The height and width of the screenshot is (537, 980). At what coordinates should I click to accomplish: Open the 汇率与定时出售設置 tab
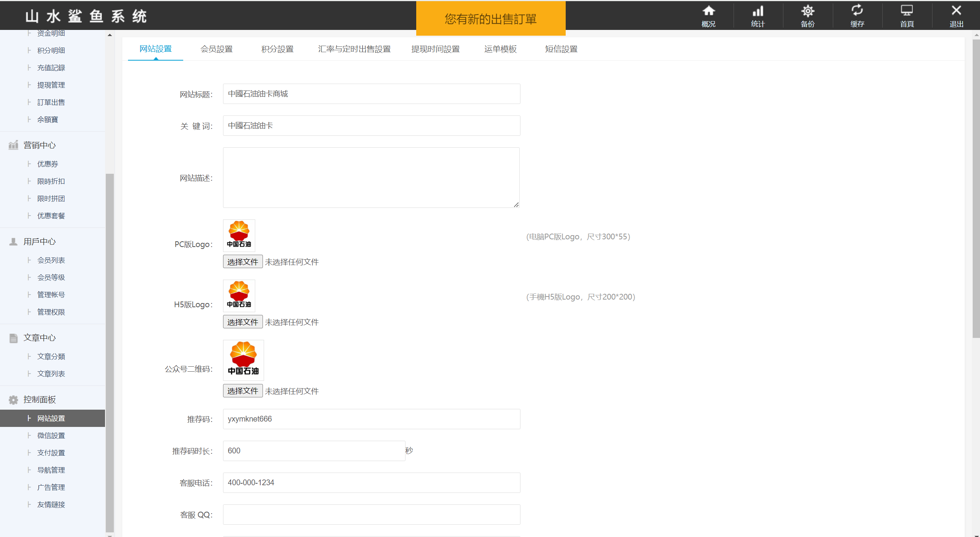click(x=354, y=49)
